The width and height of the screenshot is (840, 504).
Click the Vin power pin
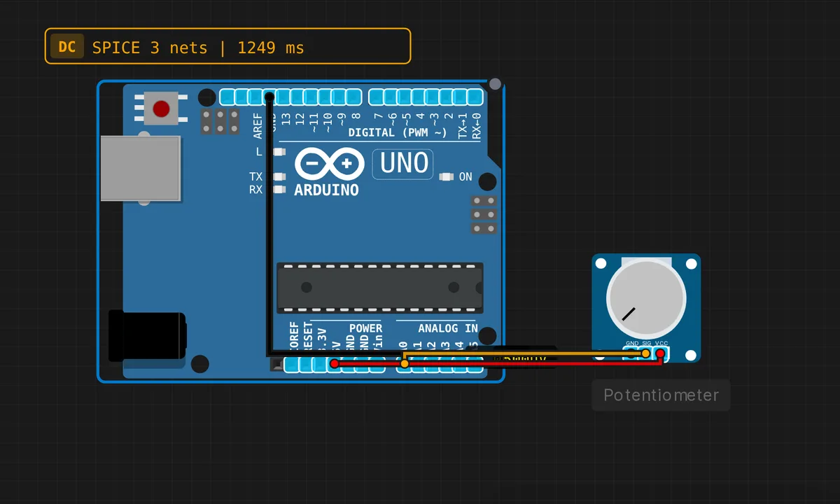tap(377, 364)
